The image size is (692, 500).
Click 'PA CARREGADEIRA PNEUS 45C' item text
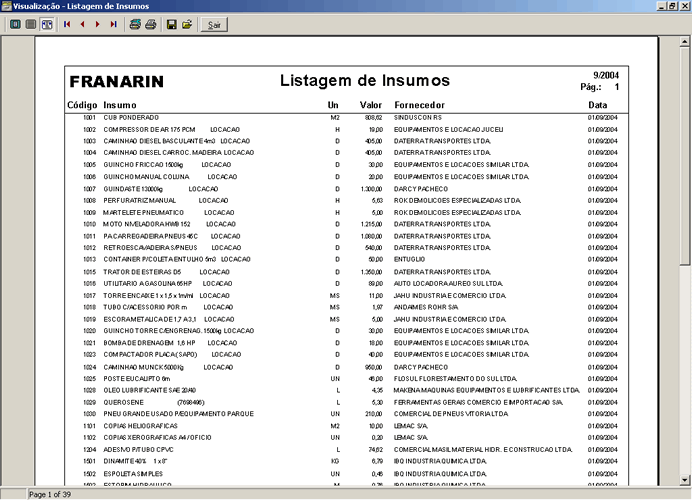coord(150,237)
